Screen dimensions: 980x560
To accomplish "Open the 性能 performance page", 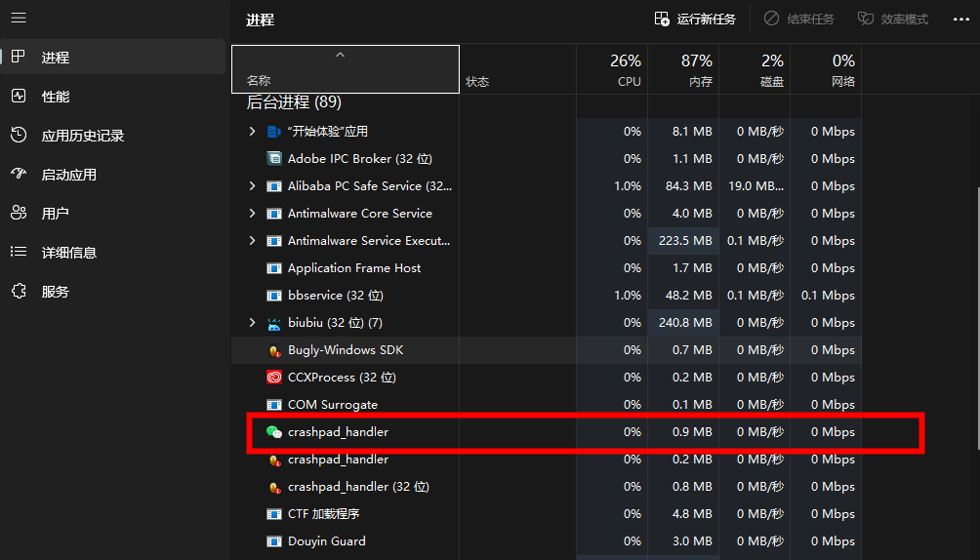I will coord(55,97).
